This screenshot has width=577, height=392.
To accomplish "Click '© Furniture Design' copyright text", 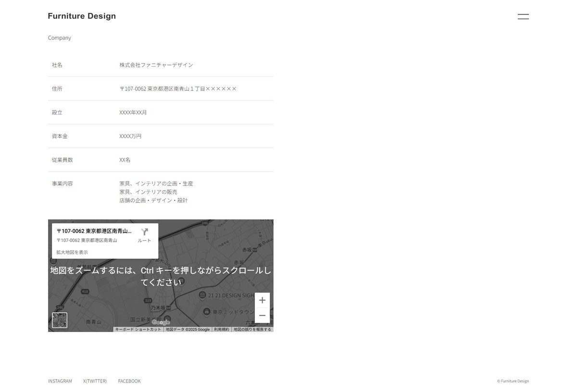I will coord(513,381).
